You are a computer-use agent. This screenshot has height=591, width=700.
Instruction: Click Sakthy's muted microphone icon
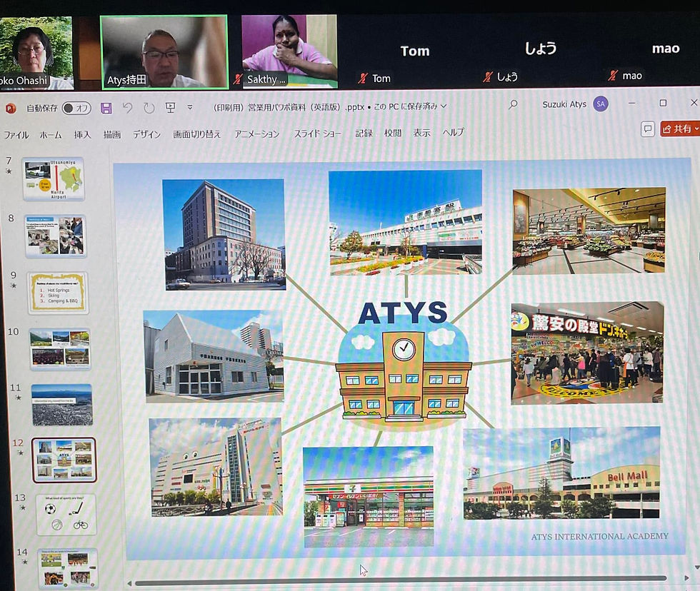(x=237, y=79)
